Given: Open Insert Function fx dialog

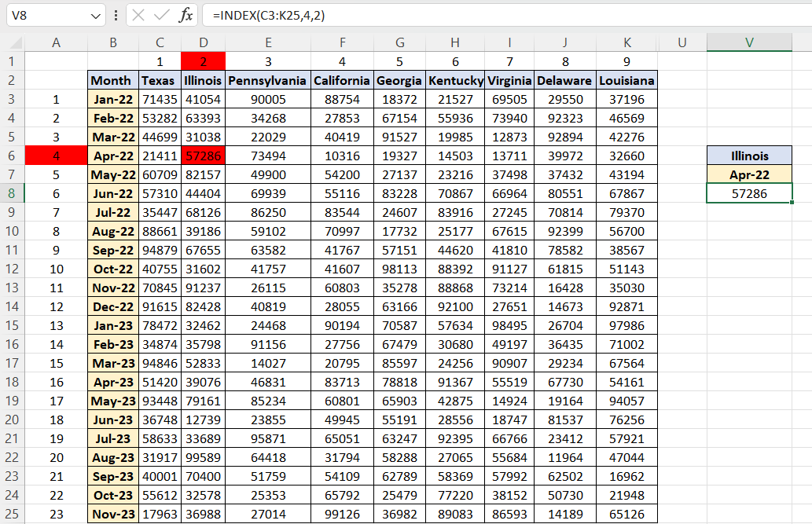Looking at the screenshot, I should pyautogui.click(x=186, y=16).
